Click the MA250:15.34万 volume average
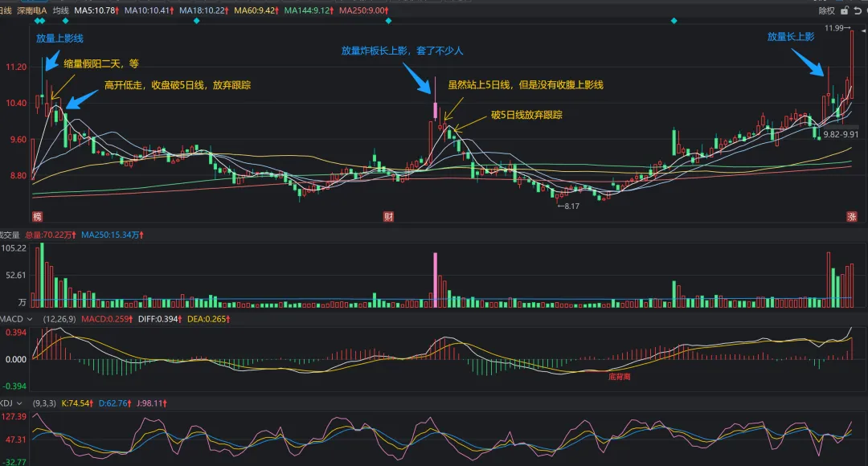 [113, 235]
